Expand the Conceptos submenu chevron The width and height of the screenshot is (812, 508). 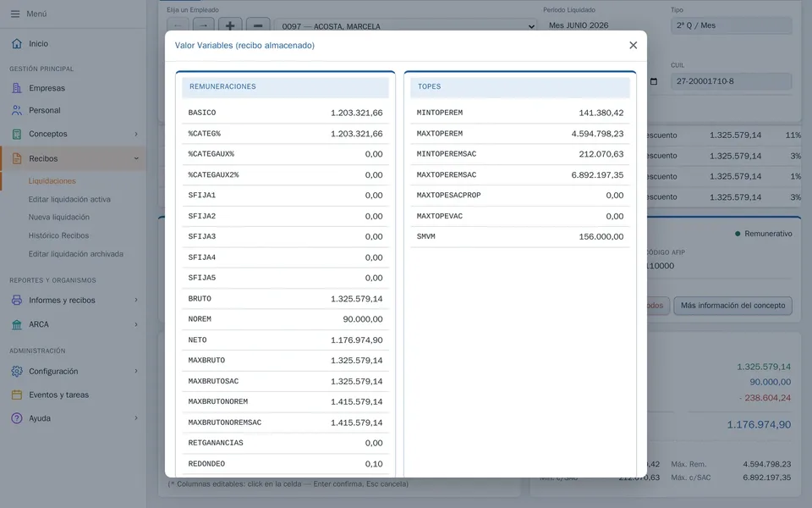coord(136,134)
